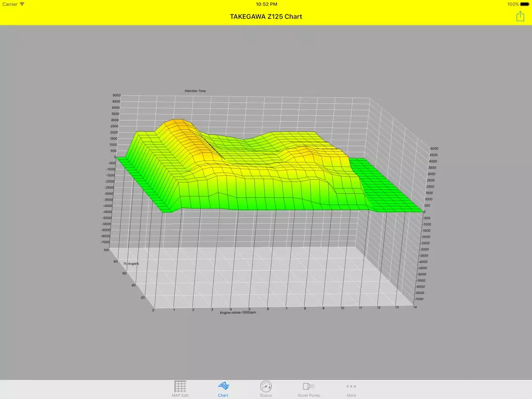This screenshot has height=399, width=532.
Task: Click the Wi-Fi indicator beside Carrier
Action: click(22, 4)
